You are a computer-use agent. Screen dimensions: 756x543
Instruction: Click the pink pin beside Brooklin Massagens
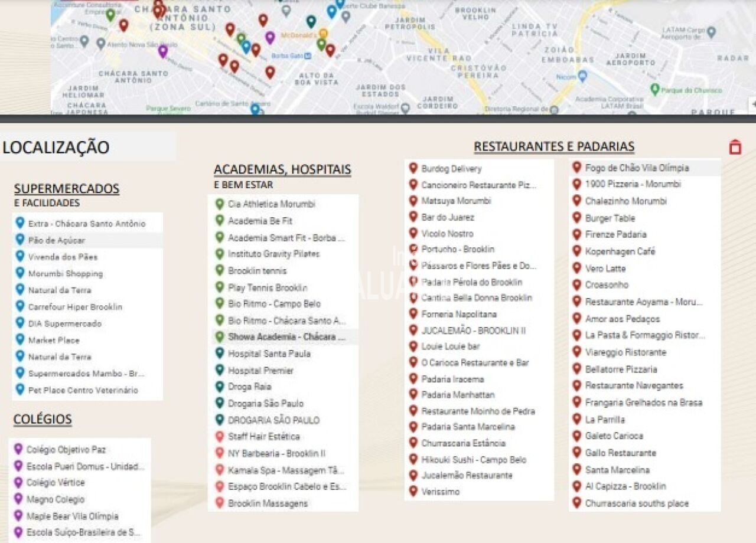tap(220, 503)
